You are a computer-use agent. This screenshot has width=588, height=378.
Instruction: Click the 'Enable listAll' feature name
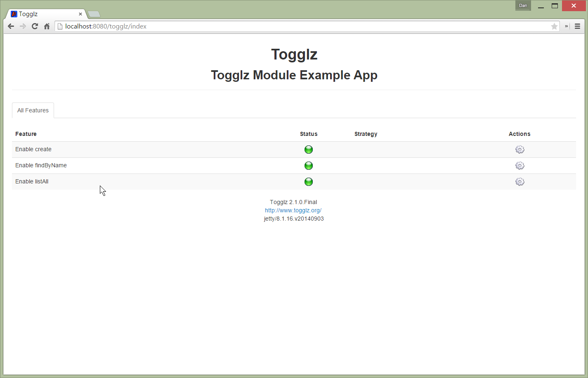point(32,181)
